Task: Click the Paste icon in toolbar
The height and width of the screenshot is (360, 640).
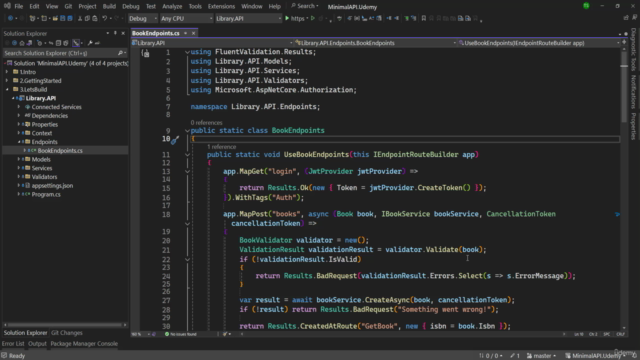Action: click(x=95, y=18)
